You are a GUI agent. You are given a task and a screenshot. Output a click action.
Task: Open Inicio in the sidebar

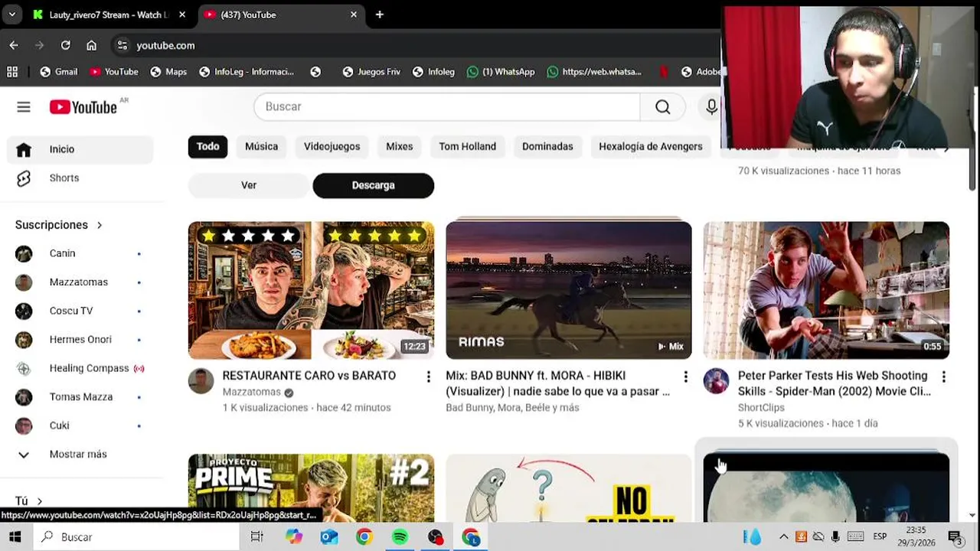click(80, 149)
